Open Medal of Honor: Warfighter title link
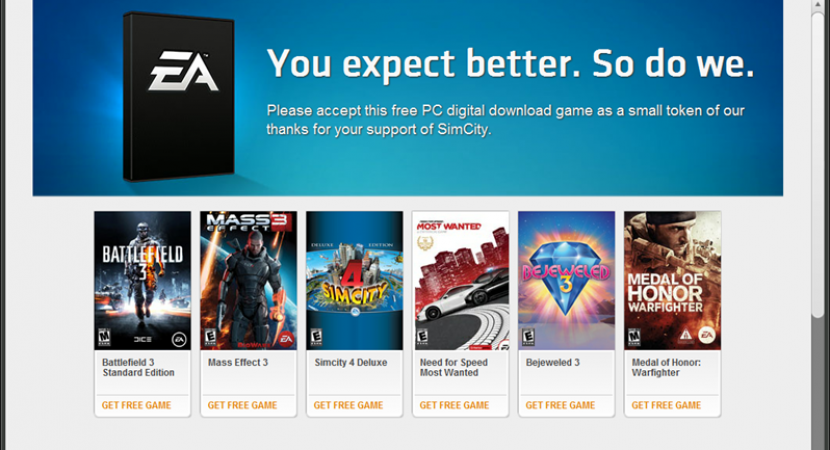This screenshot has width=830, height=450. click(666, 367)
